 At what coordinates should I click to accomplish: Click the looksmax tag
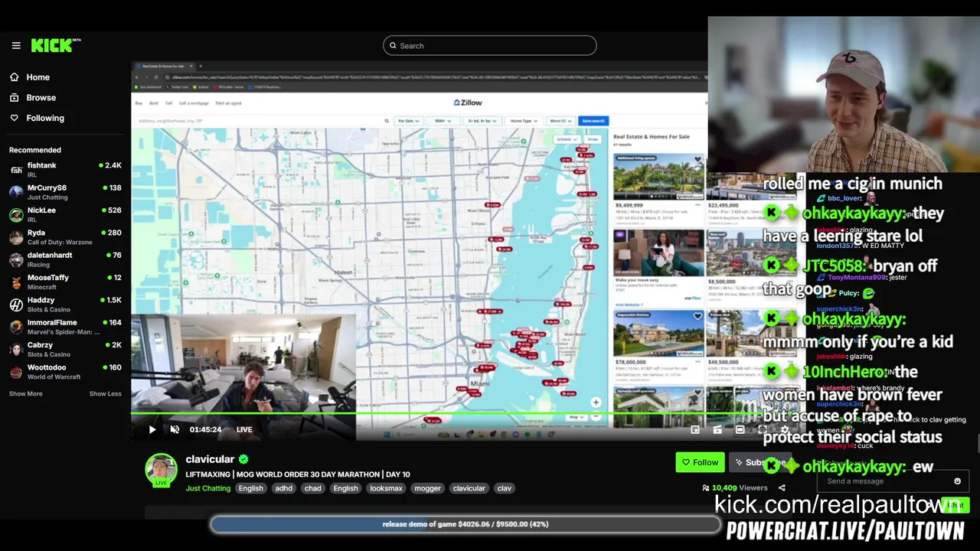pyautogui.click(x=386, y=488)
